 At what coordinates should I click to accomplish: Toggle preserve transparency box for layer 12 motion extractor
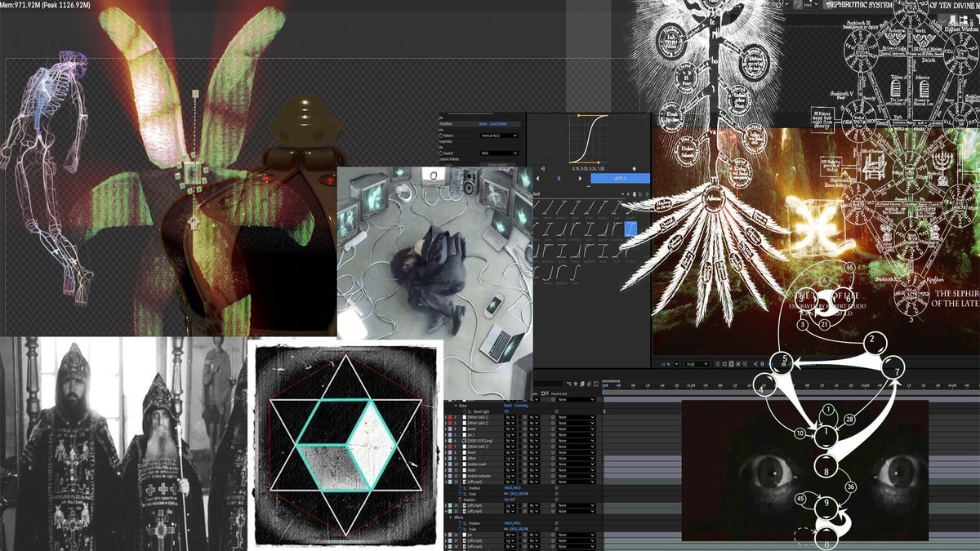(520, 476)
